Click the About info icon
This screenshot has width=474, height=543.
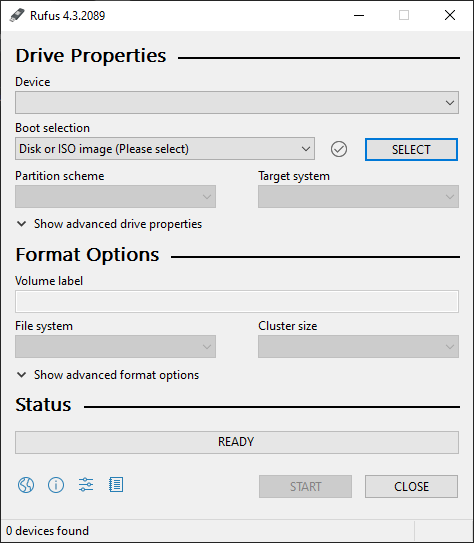point(56,485)
